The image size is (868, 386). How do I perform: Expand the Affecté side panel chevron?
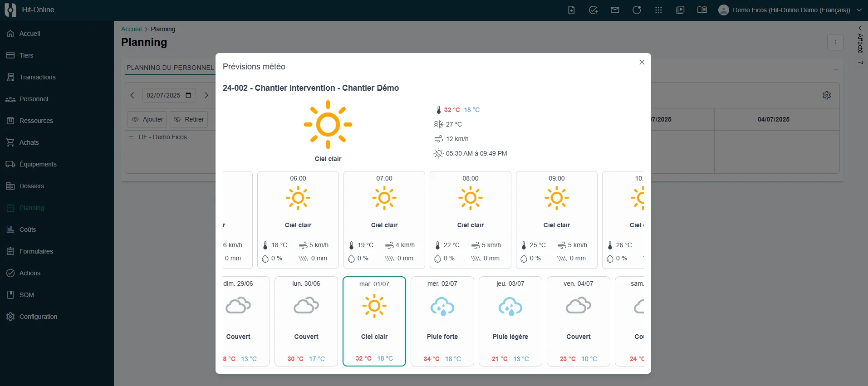click(x=860, y=28)
